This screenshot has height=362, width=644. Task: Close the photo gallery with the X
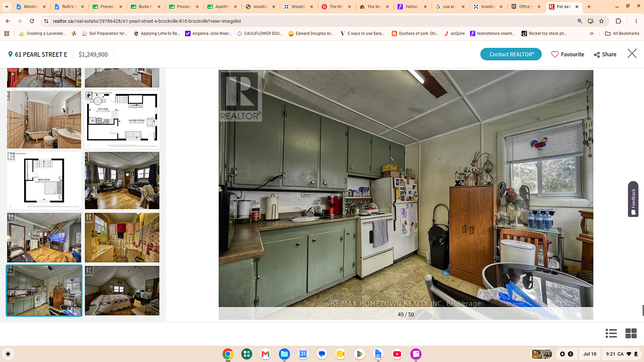[632, 53]
